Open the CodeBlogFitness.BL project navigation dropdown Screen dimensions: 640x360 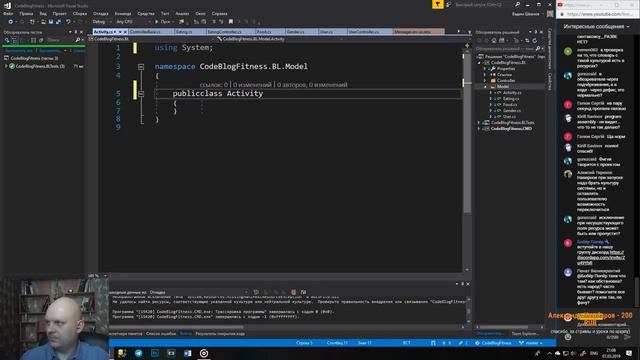(151, 39)
